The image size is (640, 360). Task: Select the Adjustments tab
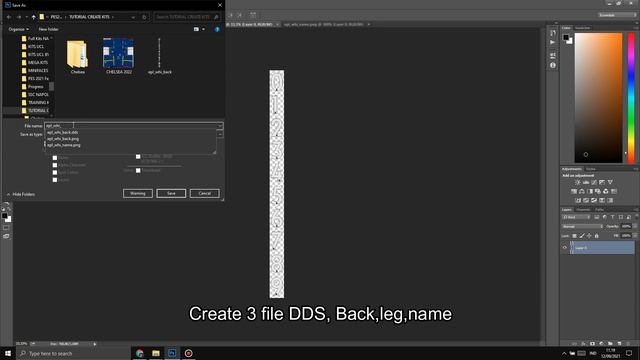pyautogui.click(x=572, y=169)
